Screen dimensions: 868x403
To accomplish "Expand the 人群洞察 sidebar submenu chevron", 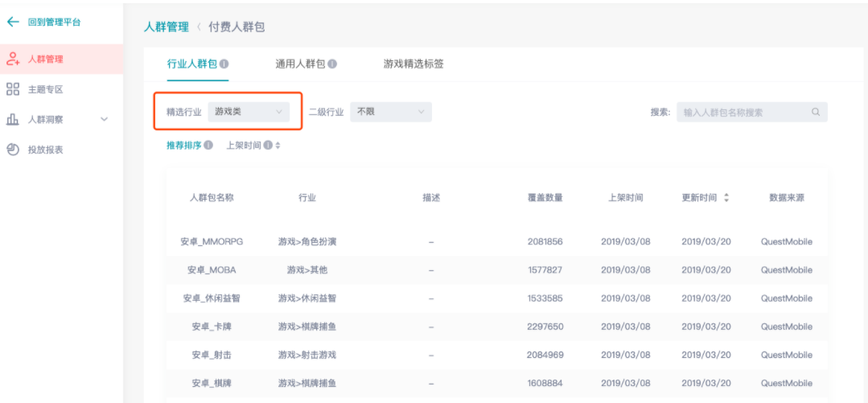I will (104, 119).
